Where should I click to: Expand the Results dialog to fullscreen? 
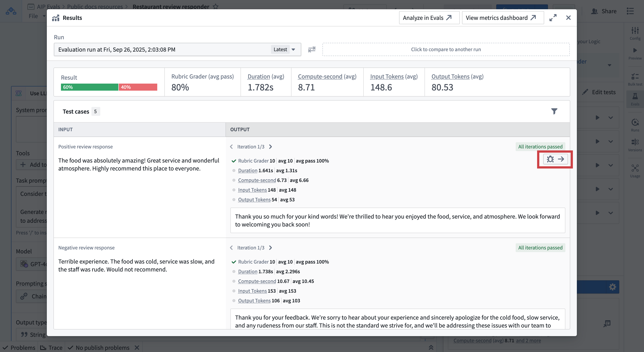click(x=553, y=18)
